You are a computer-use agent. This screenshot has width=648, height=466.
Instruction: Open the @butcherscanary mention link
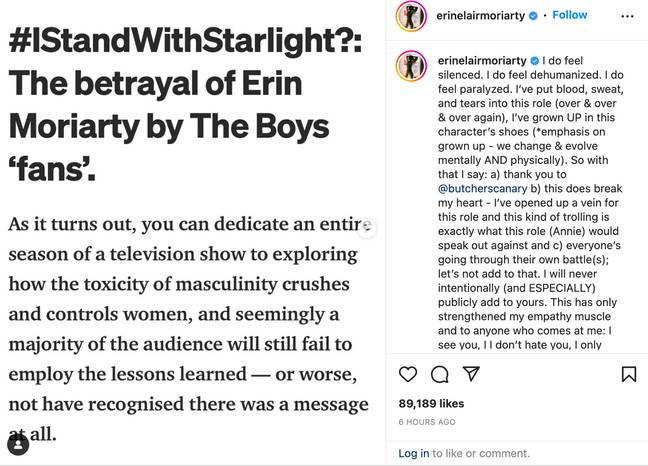[x=483, y=188]
